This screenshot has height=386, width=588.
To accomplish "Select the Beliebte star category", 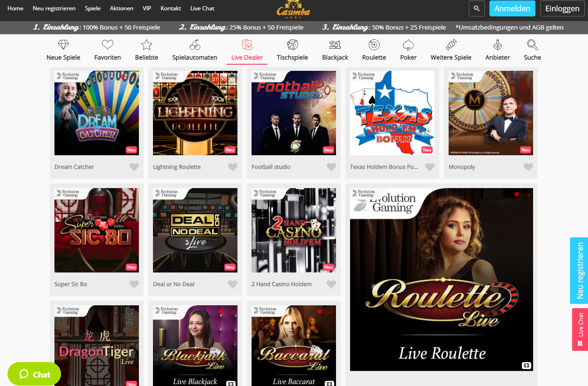I will (x=146, y=51).
